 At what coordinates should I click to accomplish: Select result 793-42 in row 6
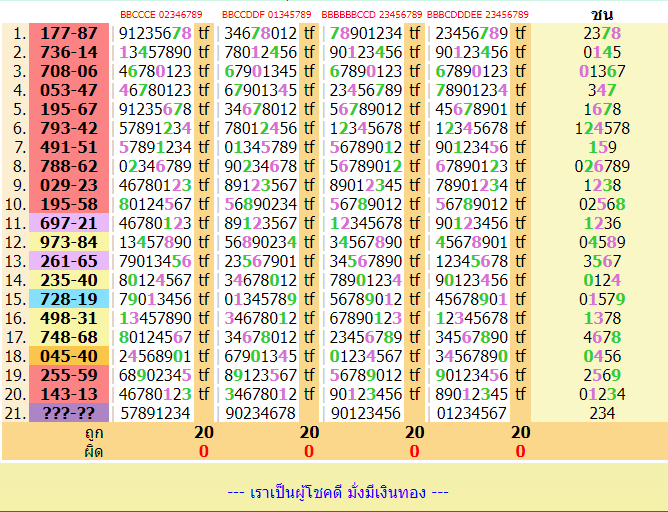coord(69,128)
